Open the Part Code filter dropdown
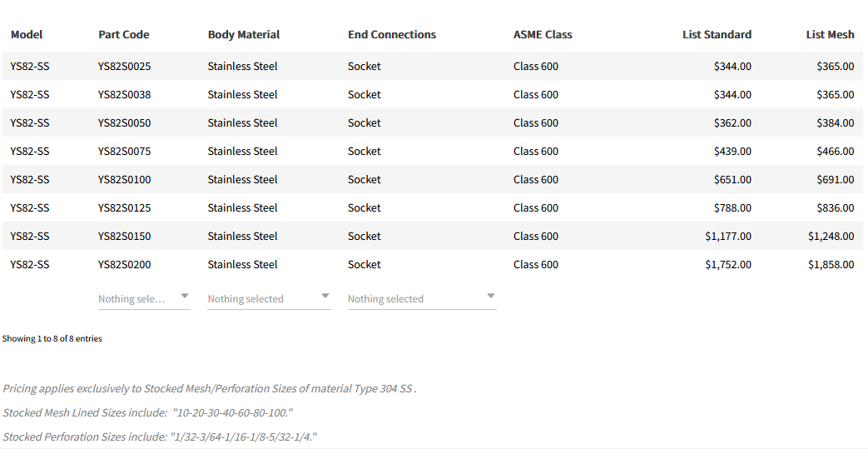Image resolution: width=868 pixels, height=469 pixels. pos(144,298)
